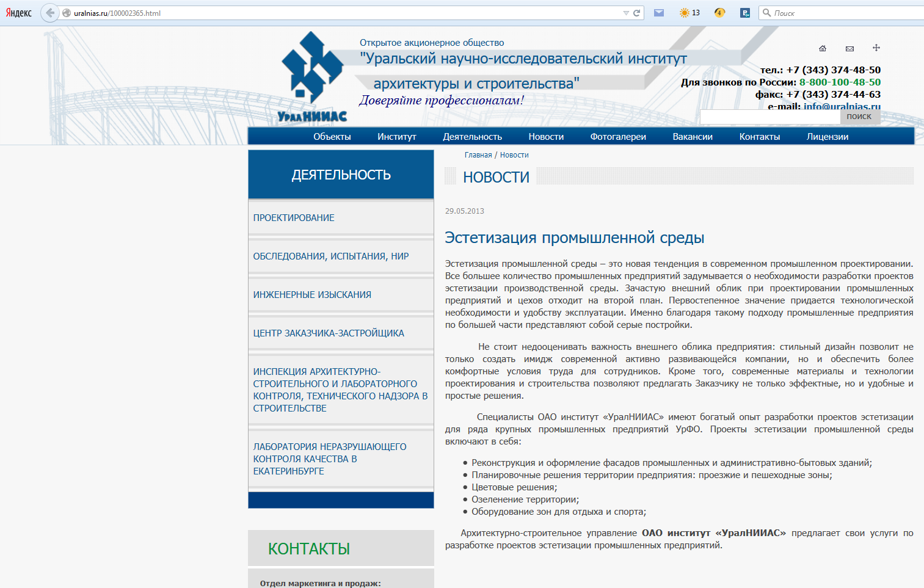Click the website home icon

823,48
